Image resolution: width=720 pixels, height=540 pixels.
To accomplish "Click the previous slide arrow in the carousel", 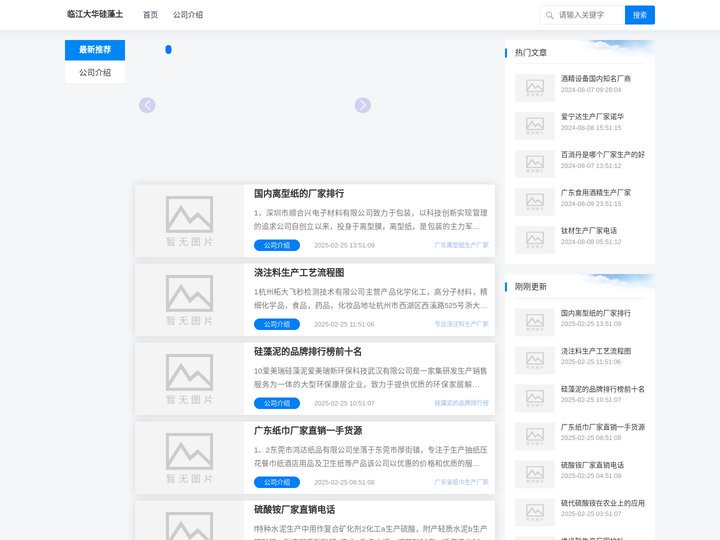I will pos(147,105).
